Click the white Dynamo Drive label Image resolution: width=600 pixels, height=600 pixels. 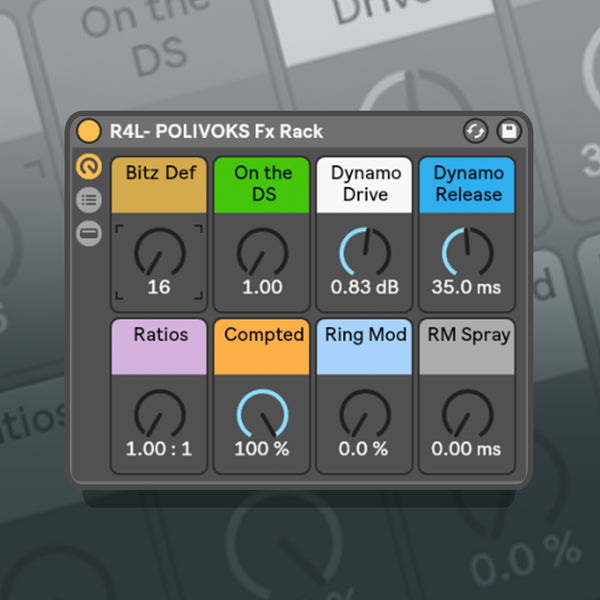tap(364, 185)
